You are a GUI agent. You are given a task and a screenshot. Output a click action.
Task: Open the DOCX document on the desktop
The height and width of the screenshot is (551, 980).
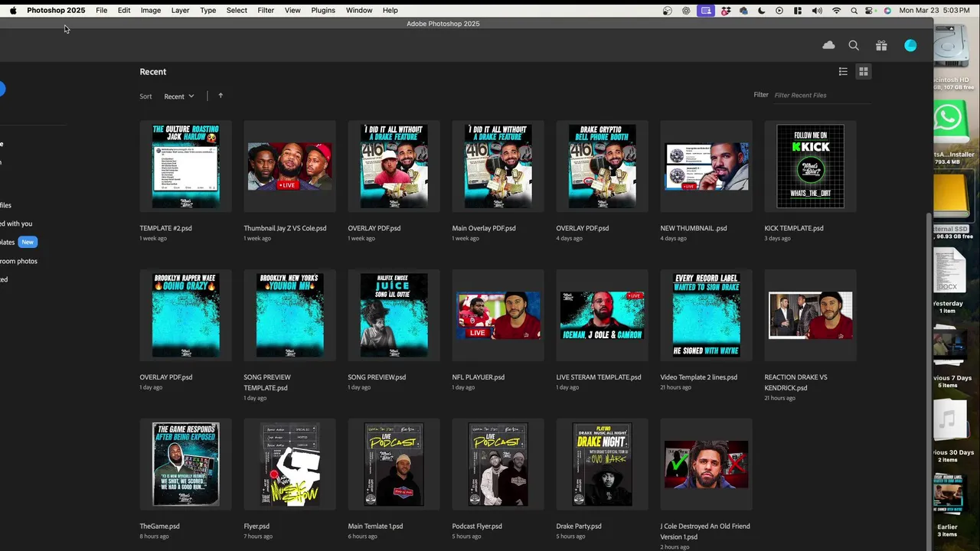tap(950, 272)
